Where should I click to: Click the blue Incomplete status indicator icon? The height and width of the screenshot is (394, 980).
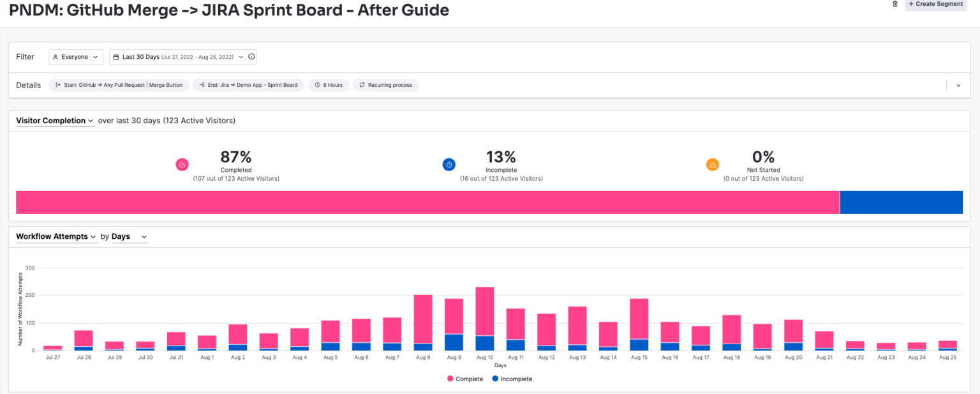pyautogui.click(x=449, y=164)
